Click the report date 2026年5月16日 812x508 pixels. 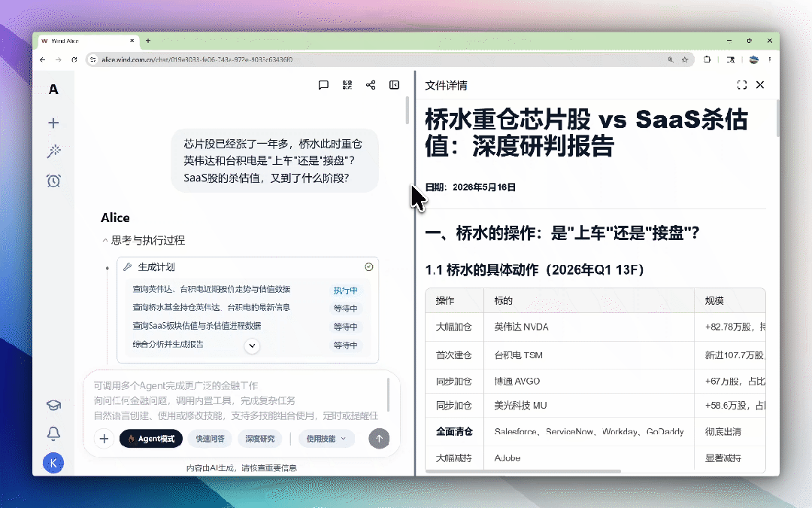pyautogui.click(x=484, y=187)
